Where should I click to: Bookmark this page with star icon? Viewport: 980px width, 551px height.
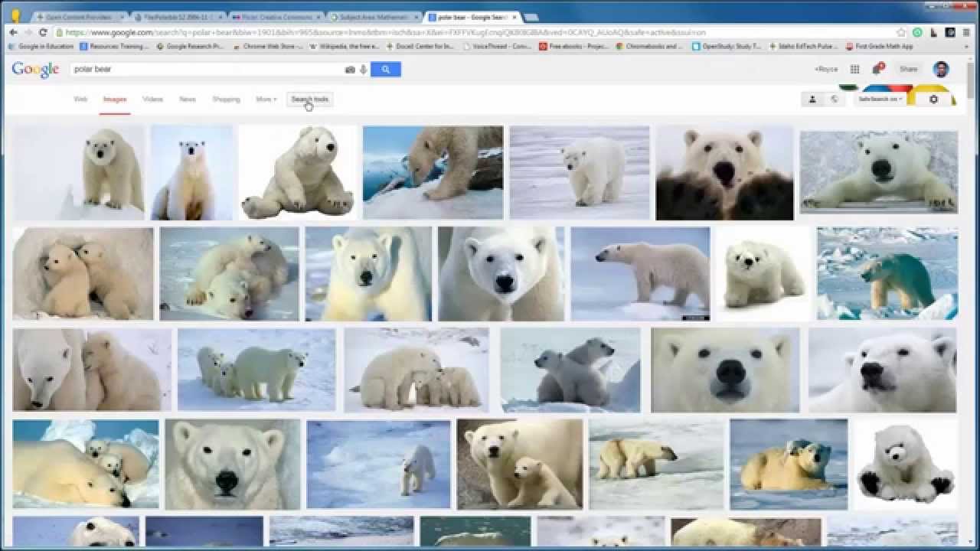[x=901, y=33]
